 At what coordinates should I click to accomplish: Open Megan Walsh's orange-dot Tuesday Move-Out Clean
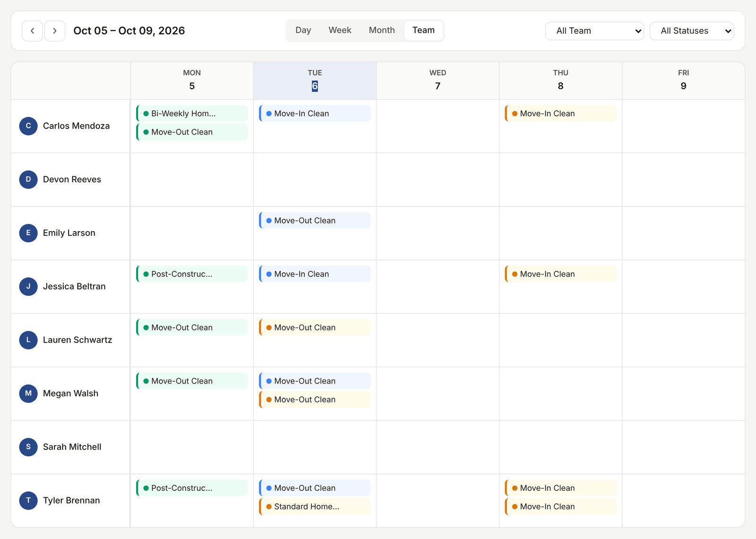click(315, 400)
